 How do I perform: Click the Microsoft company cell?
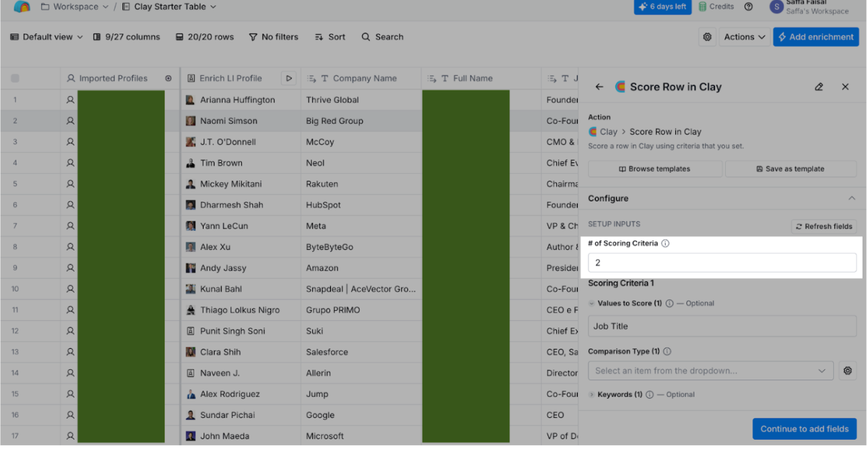[x=361, y=436]
